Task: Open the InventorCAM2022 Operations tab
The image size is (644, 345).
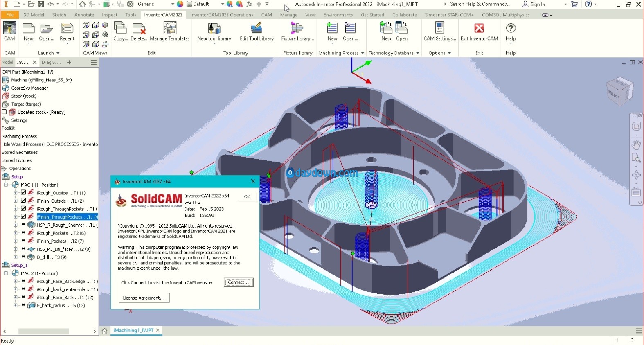Action: [x=222, y=15]
